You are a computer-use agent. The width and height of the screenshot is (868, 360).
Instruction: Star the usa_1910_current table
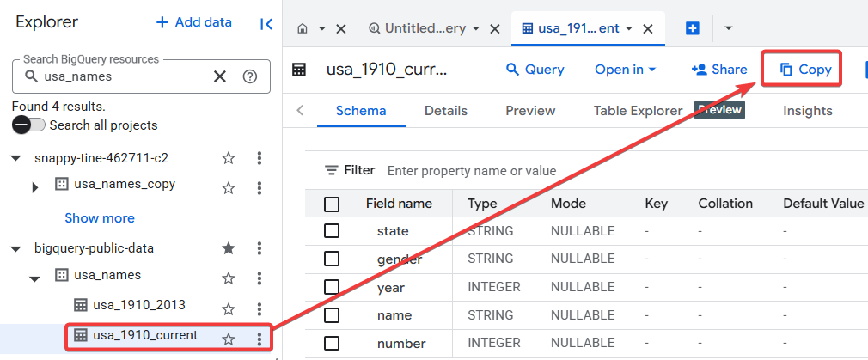(x=229, y=339)
